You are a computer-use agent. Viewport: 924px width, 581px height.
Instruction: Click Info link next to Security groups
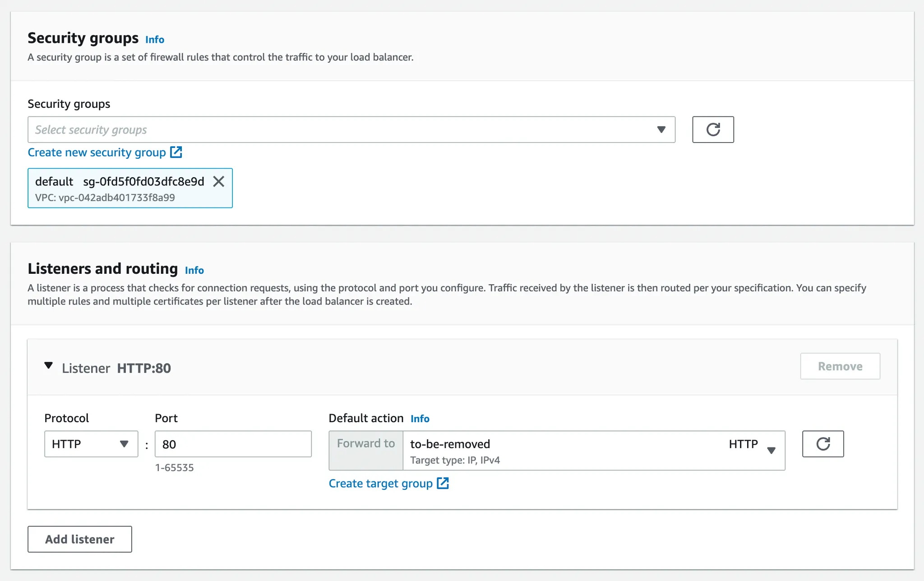pos(155,40)
